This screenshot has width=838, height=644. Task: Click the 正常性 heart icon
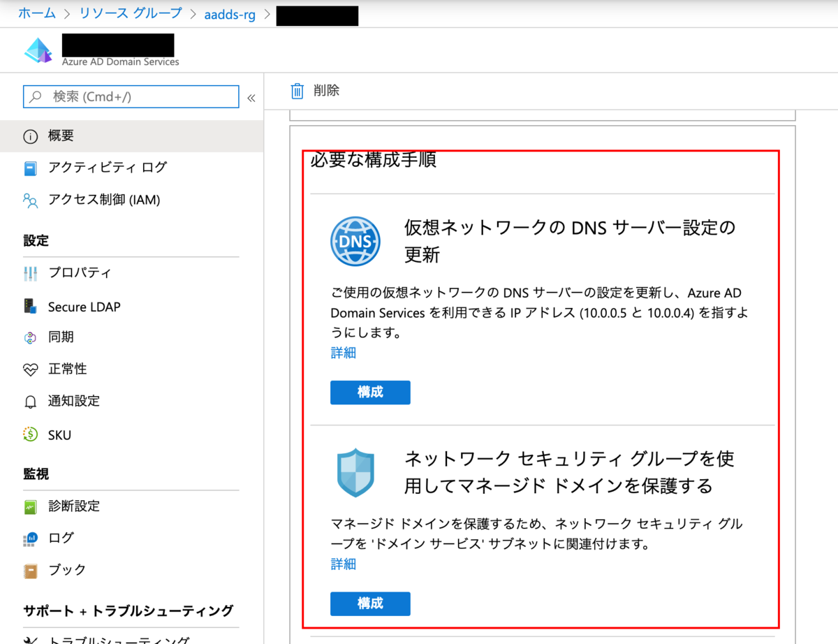point(30,369)
